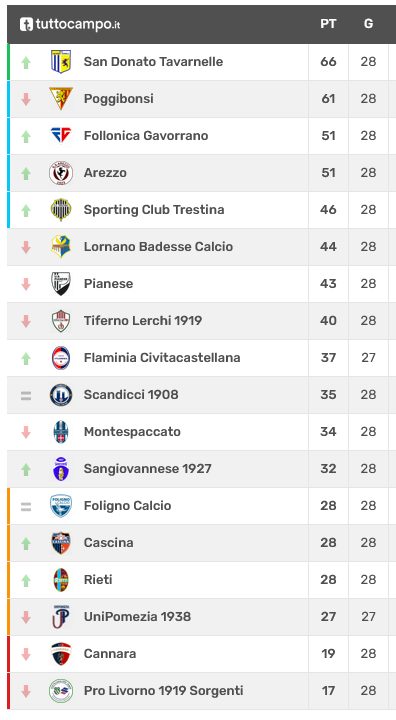The width and height of the screenshot is (396, 720).
Task: Click the tuttocampo.it logo
Action: point(70,24)
